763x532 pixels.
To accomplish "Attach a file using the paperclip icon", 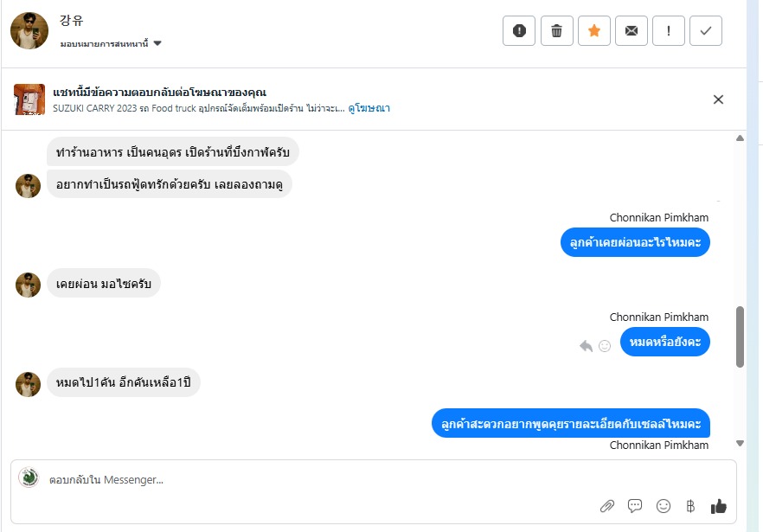I will click(607, 506).
